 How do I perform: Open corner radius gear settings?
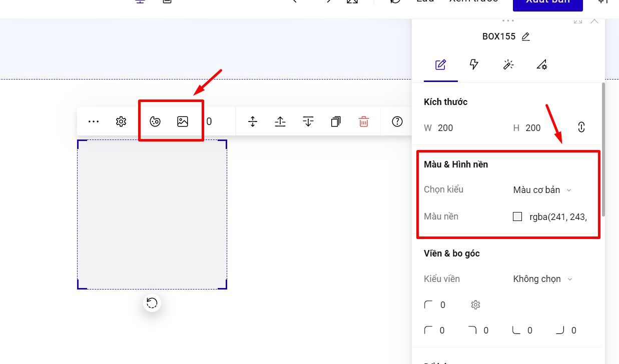475,305
